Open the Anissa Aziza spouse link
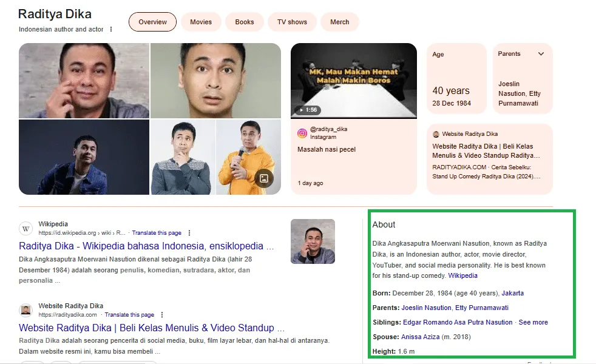Screen dimensions: 596x364 click(x=420, y=337)
